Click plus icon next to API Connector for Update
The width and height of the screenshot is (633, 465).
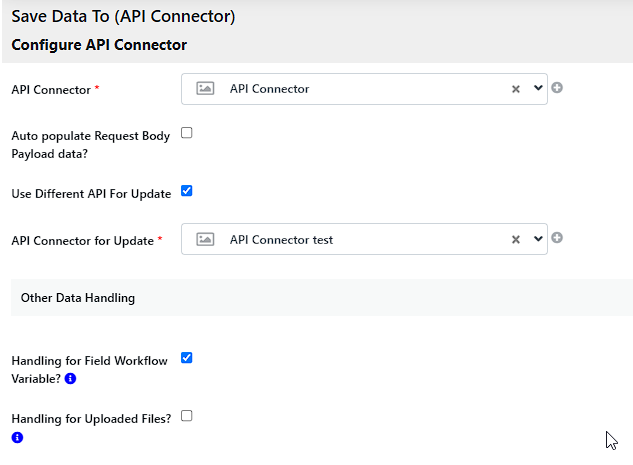pyautogui.click(x=557, y=238)
